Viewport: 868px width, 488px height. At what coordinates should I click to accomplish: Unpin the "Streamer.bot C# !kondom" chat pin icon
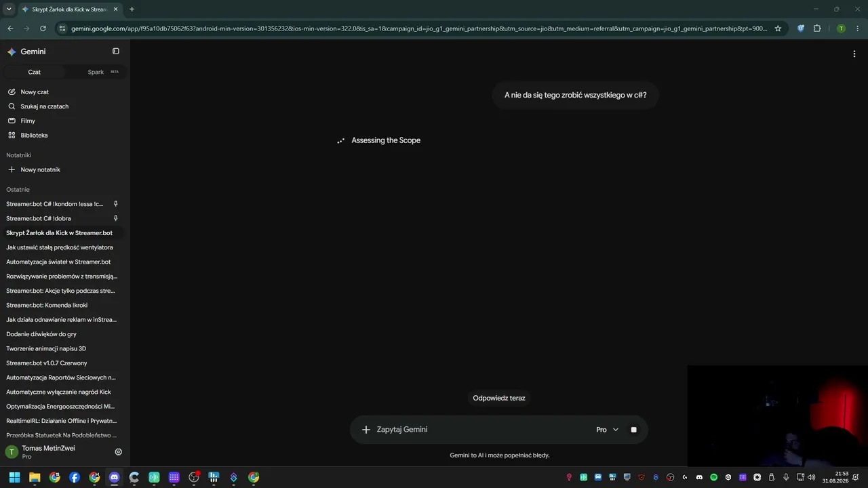(x=116, y=204)
